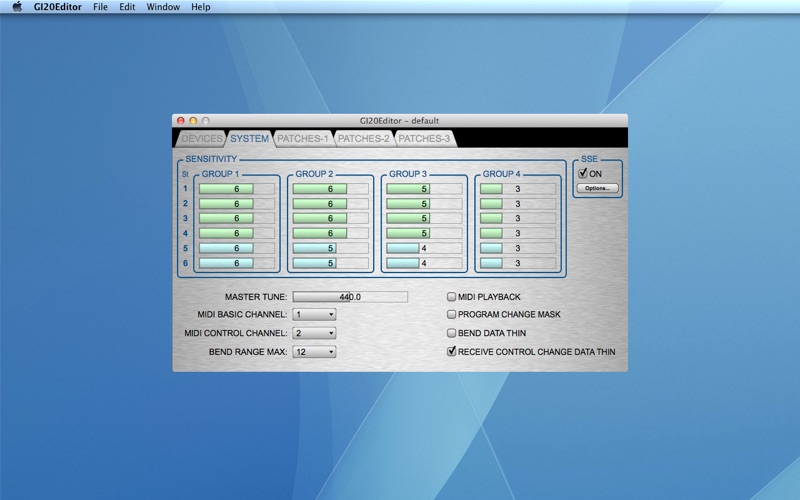Adjust Group 4 string 4 sensitivity slider
This screenshot has width=800, height=500.
coord(518,233)
